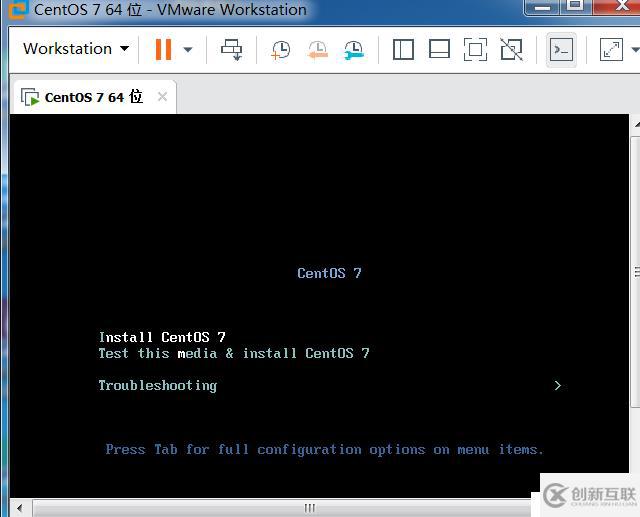Click the stretch guest display icon

[x=611, y=50]
